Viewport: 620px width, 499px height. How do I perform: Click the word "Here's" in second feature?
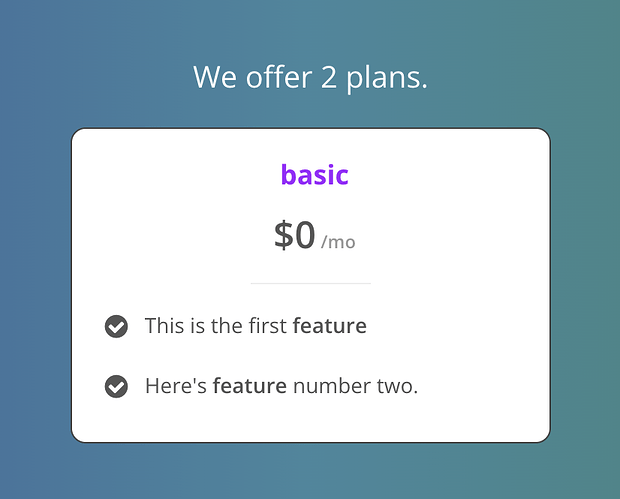pyautogui.click(x=176, y=386)
